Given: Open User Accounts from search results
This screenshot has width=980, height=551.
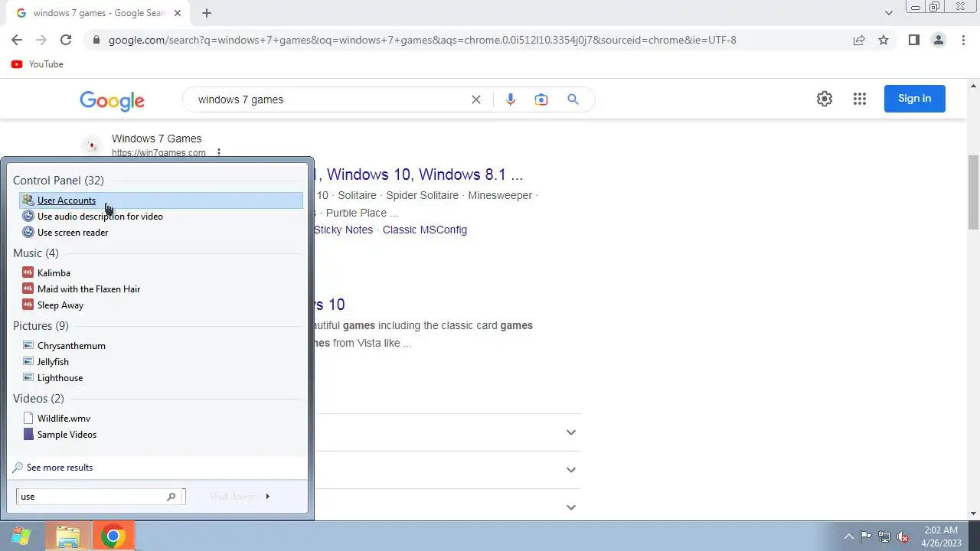Looking at the screenshot, I should 161,201.
